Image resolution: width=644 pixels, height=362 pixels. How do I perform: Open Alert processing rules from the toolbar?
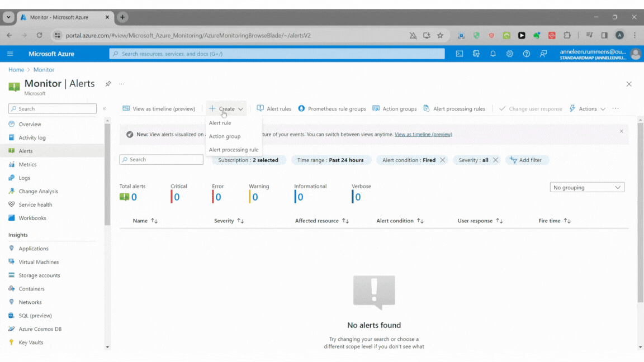pos(454,109)
